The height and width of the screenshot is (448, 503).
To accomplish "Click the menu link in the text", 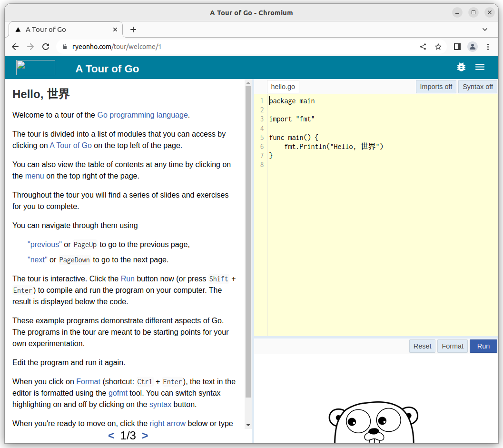I will point(34,176).
